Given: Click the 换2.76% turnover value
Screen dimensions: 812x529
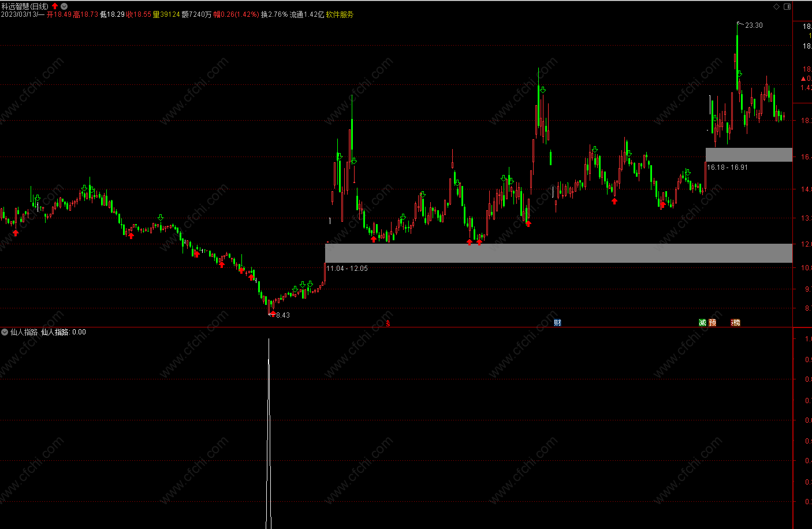Looking at the screenshot, I should pyautogui.click(x=274, y=14).
